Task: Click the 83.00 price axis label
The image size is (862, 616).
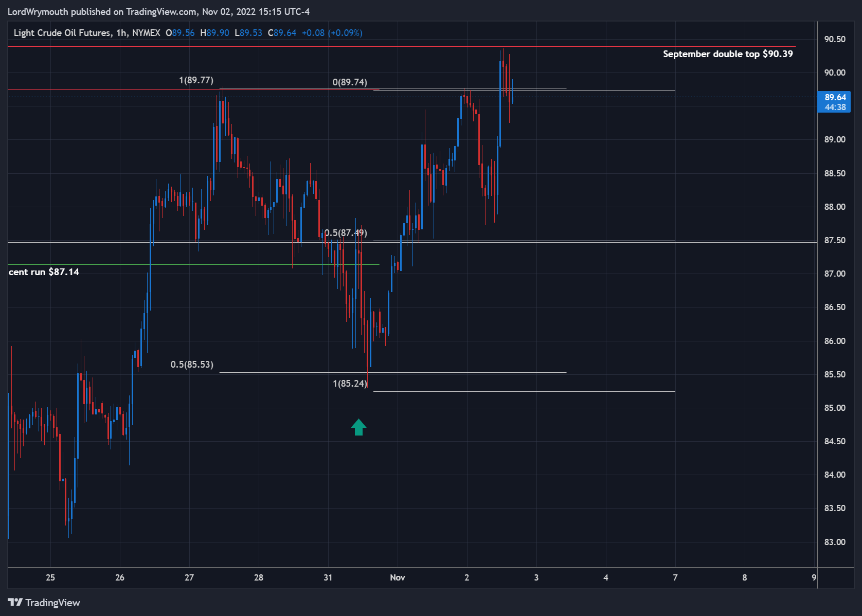Action: coord(834,542)
